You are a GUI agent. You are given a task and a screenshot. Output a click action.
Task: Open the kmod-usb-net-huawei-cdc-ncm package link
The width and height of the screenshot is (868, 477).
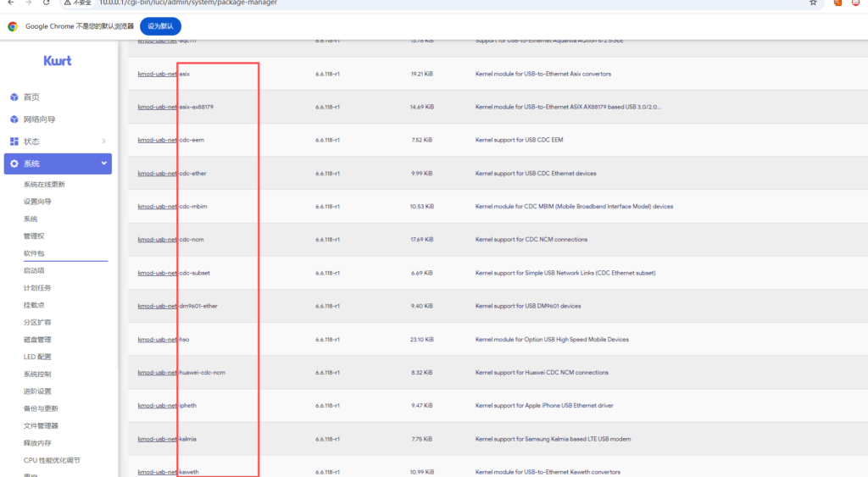tap(181, 373)
